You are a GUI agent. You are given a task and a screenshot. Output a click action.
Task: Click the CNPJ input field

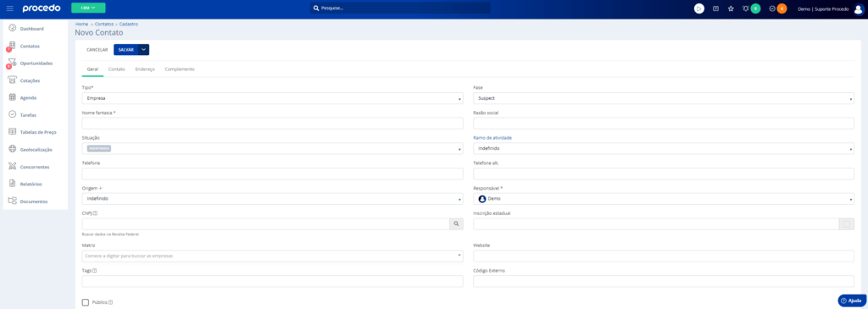[x=265, y=223]
